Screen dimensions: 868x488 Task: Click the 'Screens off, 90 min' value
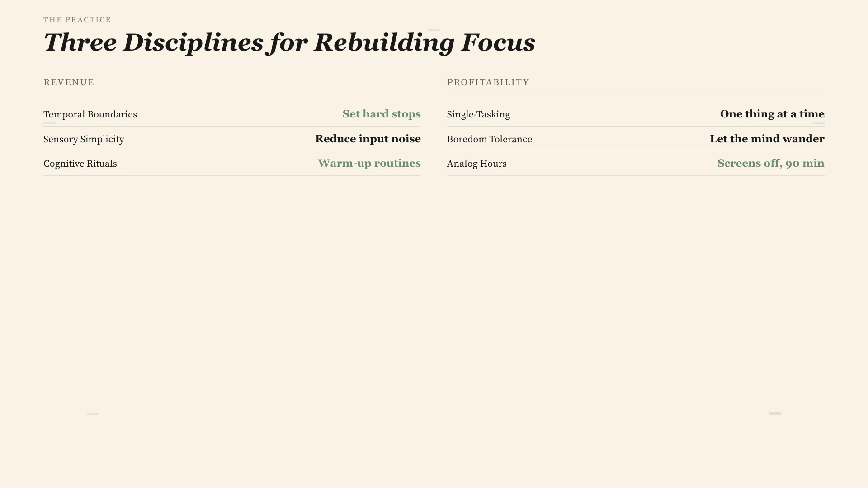[771, 163]
